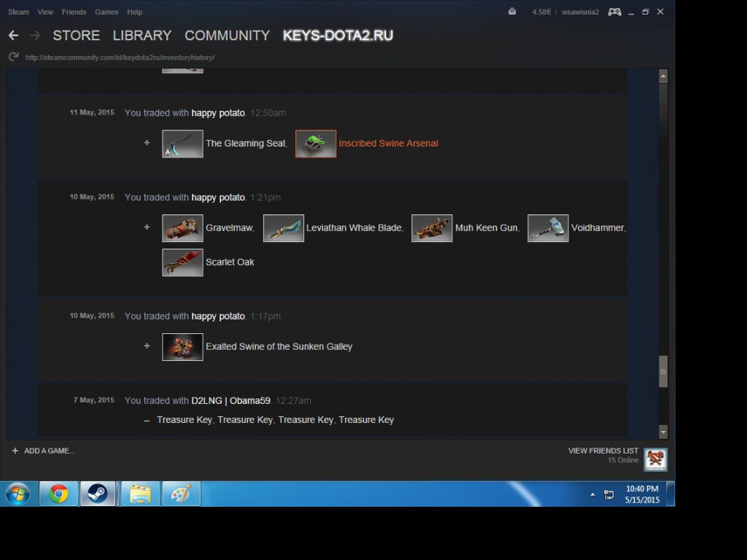Open the Games menu

coord(107,12)
